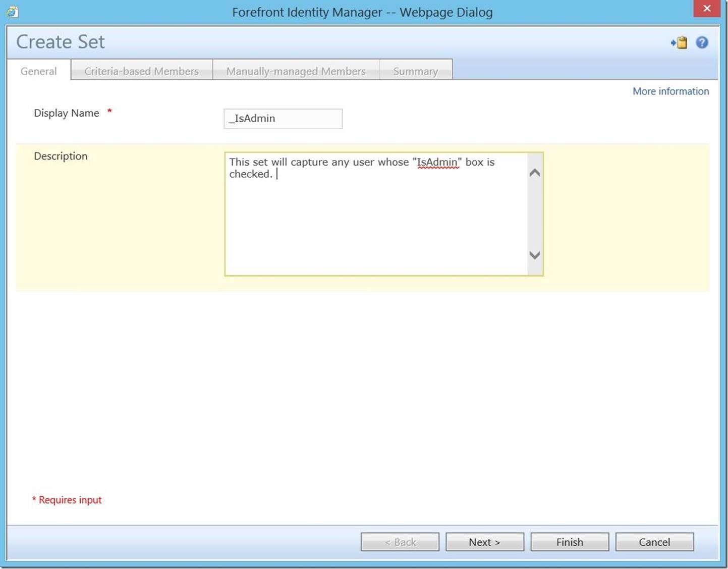Screen dimensions: 728x569
Task: Click the clipboard arrow icon beside help
Action: (x=679, y=42)
